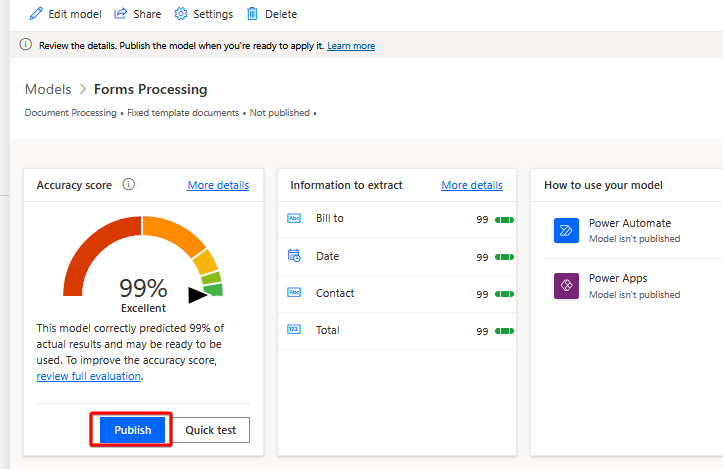This screenshot has height=469, width=723.
Task: Click the Power Automate icon
Action: coord(566,230)
